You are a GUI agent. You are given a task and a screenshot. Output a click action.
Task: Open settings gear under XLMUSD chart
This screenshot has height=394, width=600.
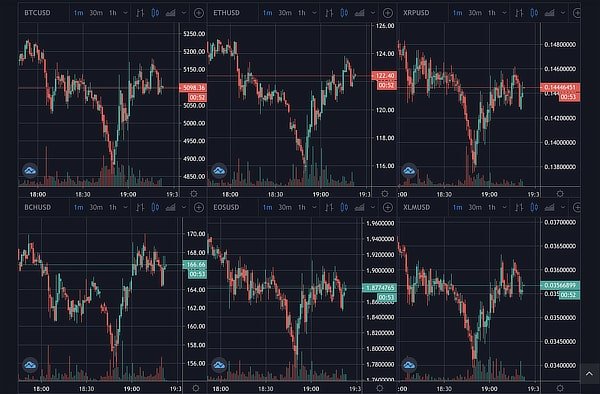pyautogui.click(x=560, y=388)
